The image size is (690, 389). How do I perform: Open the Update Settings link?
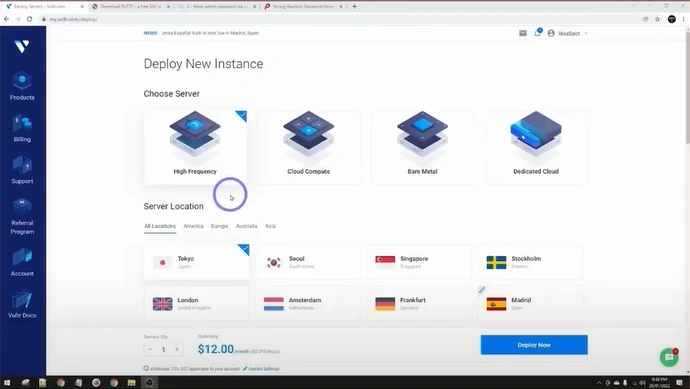tap(261, 369)
